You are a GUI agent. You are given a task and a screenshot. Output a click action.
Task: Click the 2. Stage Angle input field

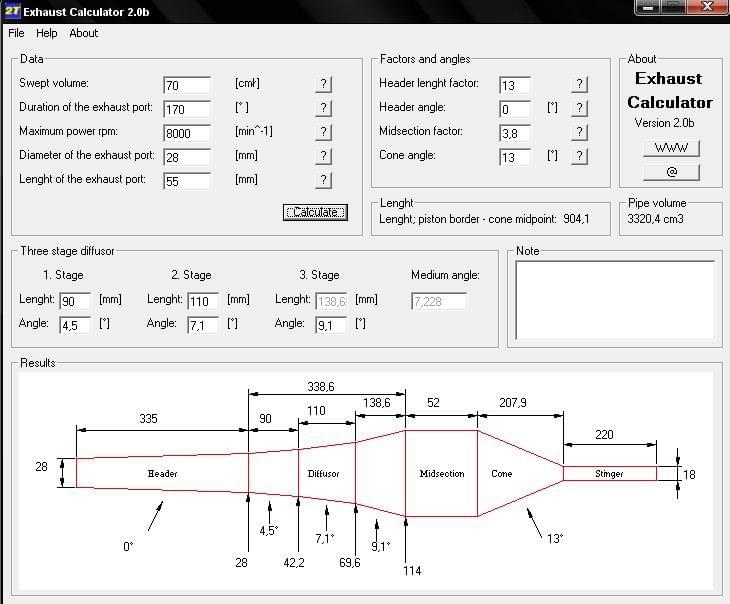coord(202,325)
